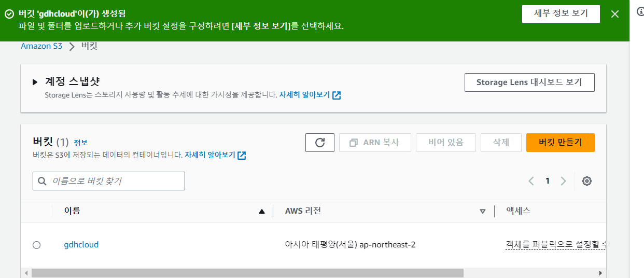Image resolution: width=644 pixels, height=278 pixels.
Task: Click the ARN 복사 button
Action: [x=375, y=143]
